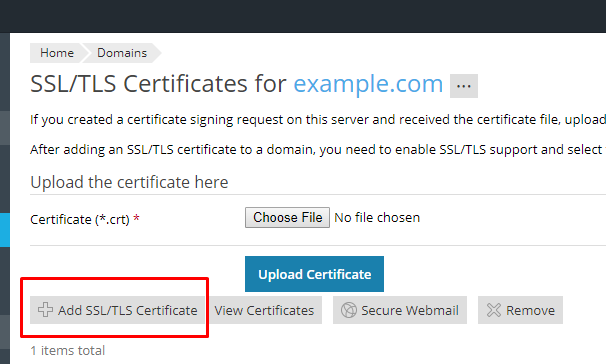Navigate to the Domains breadcrumb
Image resolution: width=606 pixels, height=364 pixels.
point(122,53)
